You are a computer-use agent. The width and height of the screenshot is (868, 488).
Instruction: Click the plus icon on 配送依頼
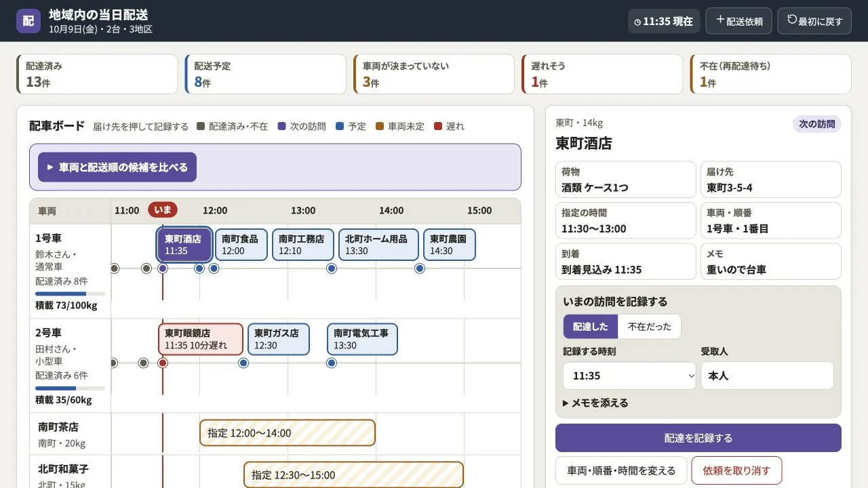(x=720, y=20)
